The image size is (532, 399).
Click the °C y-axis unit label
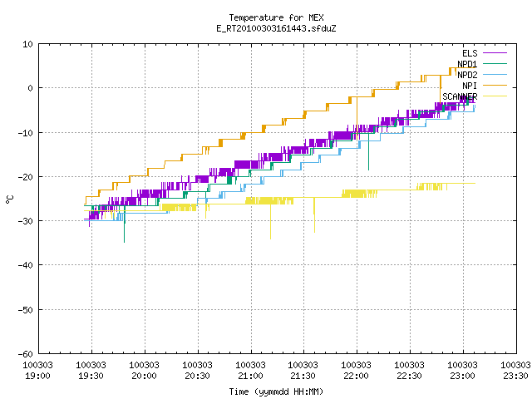9,199
